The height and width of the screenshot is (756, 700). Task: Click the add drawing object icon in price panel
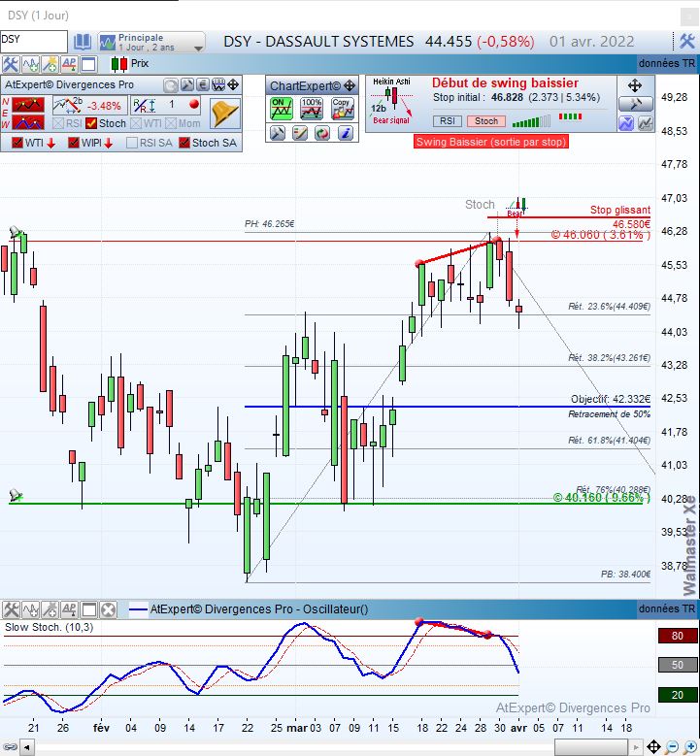[50, 64]
